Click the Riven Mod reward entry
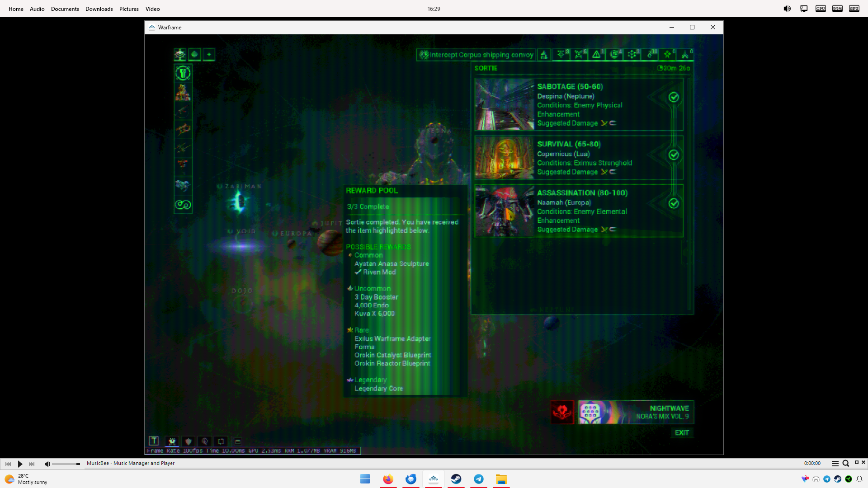This screenshot has width=868, height=488. pyautogui.click(x=379, y=272)
